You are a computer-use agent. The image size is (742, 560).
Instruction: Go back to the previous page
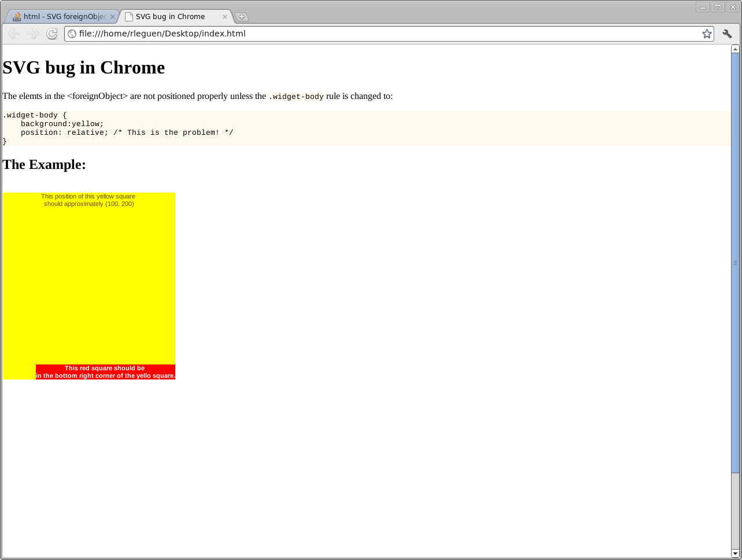click(x=14, y=34)
